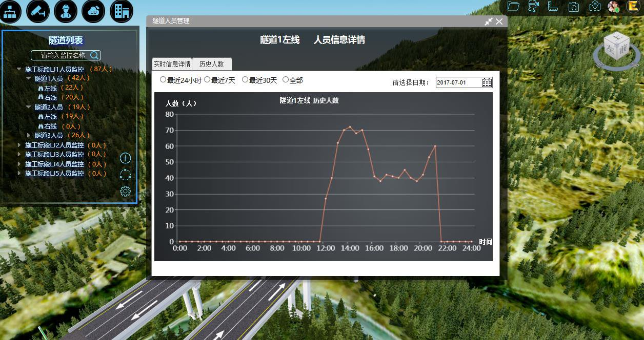Switch to the 实时信息详情 tab
Viewport: 644px width, 340px height.
(x=172, y=64)
